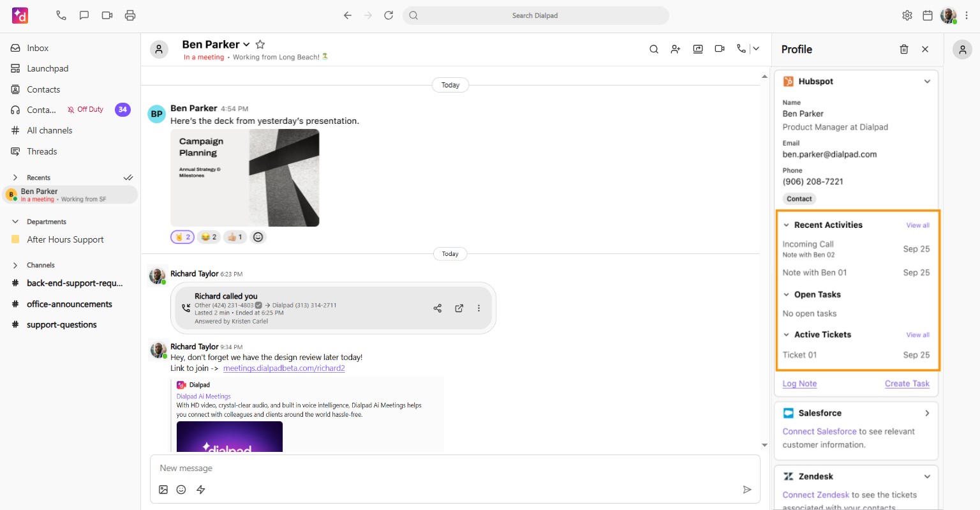Open the fax printer icon in top bar
980x510 pixels.
130,15
